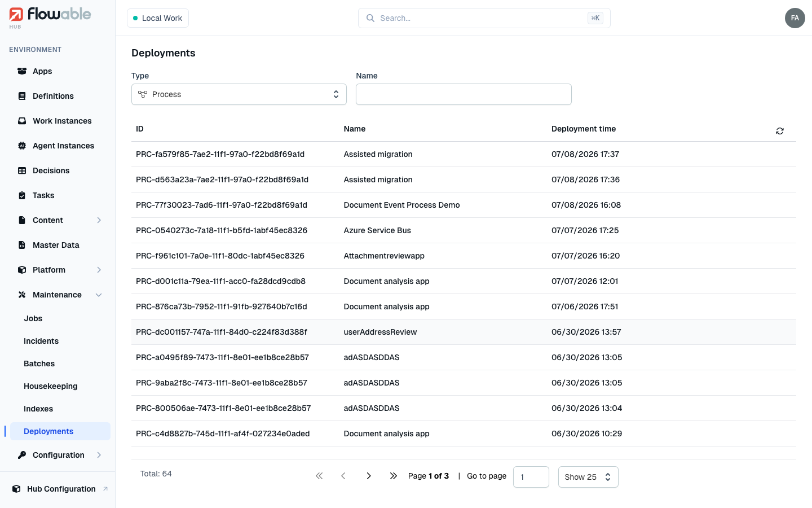Screen dimensions: 812x508
Task: Click the Work Instances inbox icon
Action: [x=22, y=121]
